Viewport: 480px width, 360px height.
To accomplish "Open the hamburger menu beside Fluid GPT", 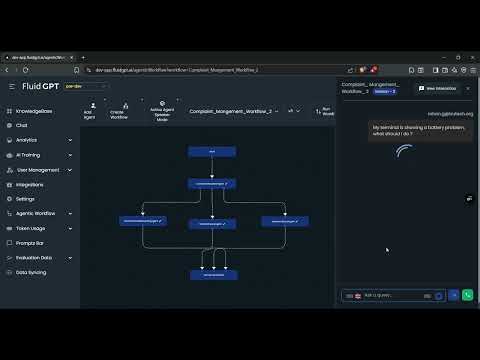I will tap(12, 87).
